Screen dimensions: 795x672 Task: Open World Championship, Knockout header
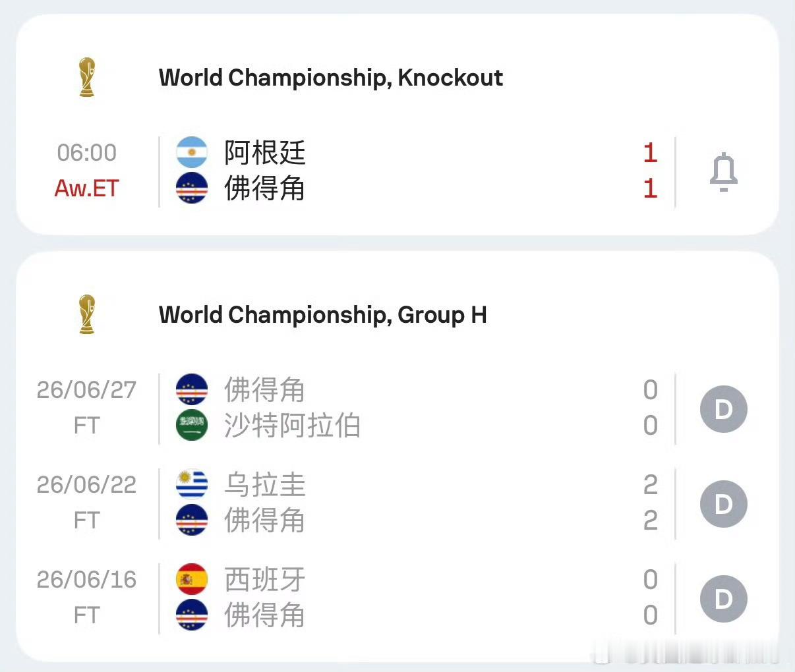[330, 78]
